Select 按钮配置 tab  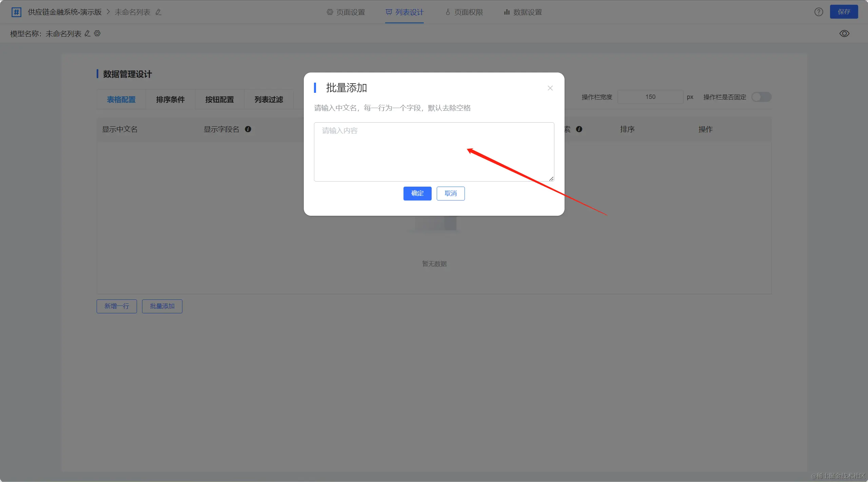click(219, 100)
